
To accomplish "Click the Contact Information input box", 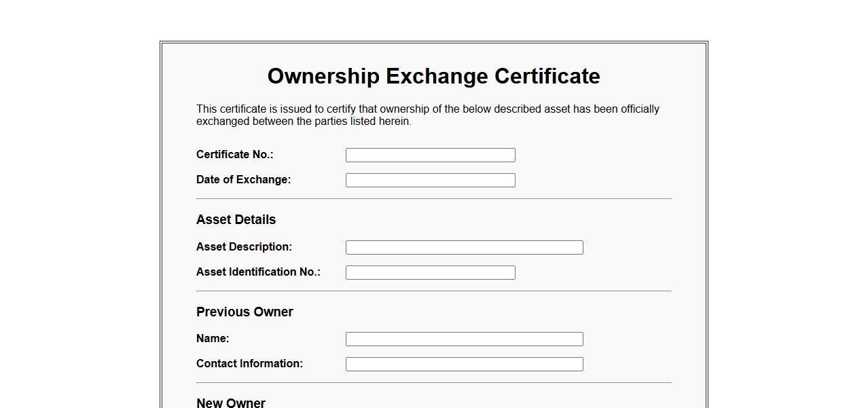I will (464, 364).
